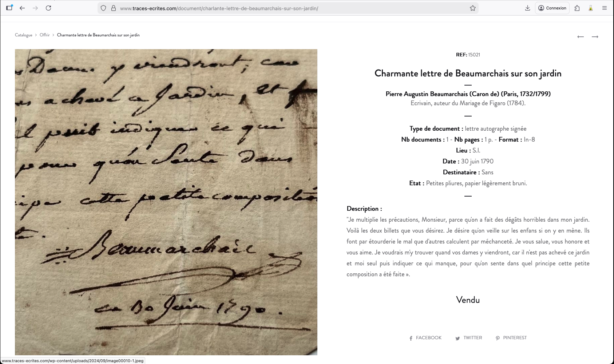Pin the letter on Pinterest
The height and width of the screenshot is (364, 614).
[x=511, y=338]
